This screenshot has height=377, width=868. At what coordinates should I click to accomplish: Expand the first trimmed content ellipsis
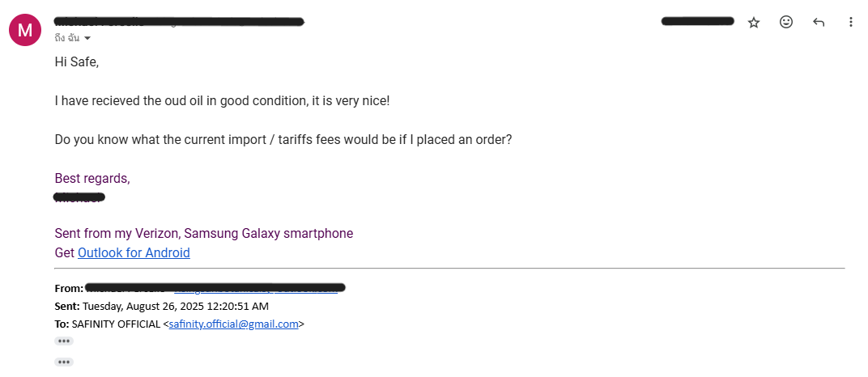click(64, 341)
